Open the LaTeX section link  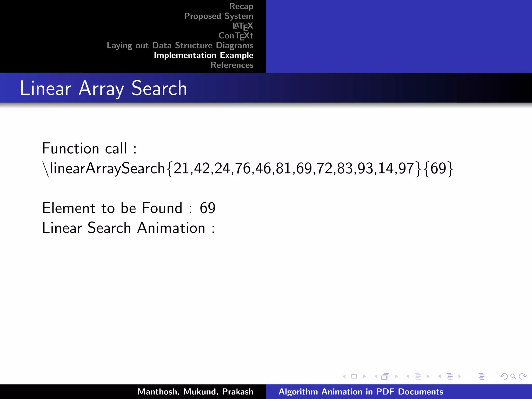coord(243,26)
